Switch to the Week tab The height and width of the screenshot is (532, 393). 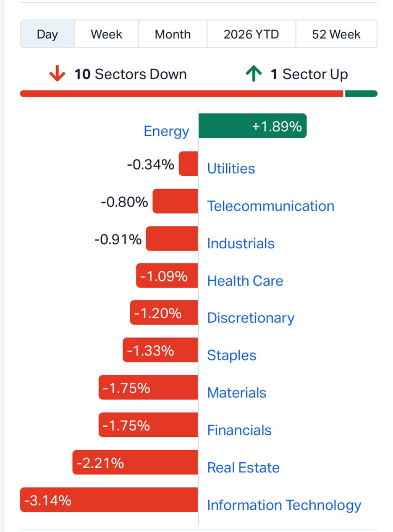coord(106,34)
